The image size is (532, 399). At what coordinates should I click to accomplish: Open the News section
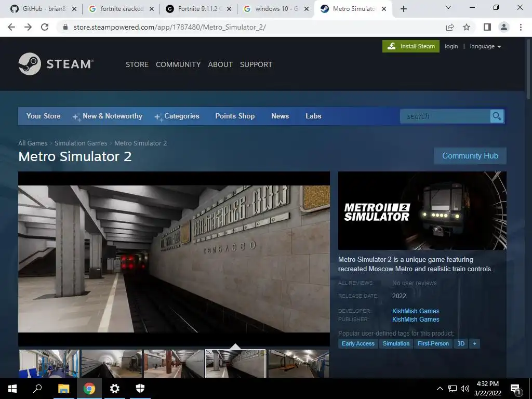tap(280, 116)
